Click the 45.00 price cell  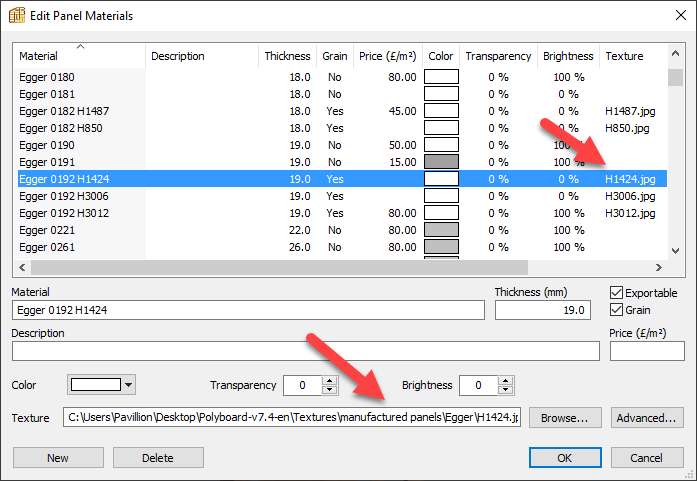coord(402,111)
